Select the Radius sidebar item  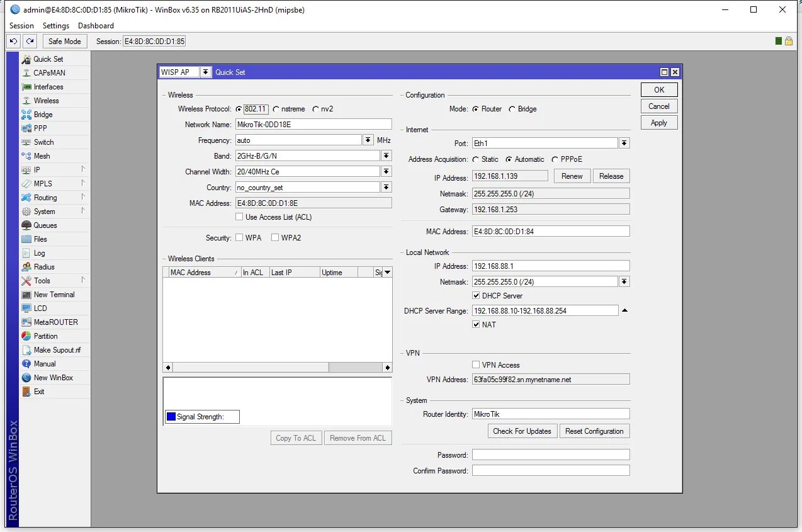tap(43, 266)
